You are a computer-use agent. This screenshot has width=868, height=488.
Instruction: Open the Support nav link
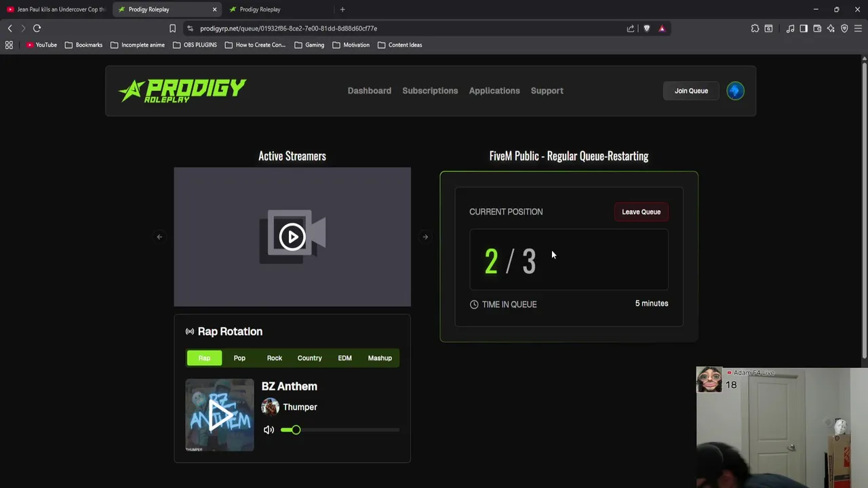point(547,91)
